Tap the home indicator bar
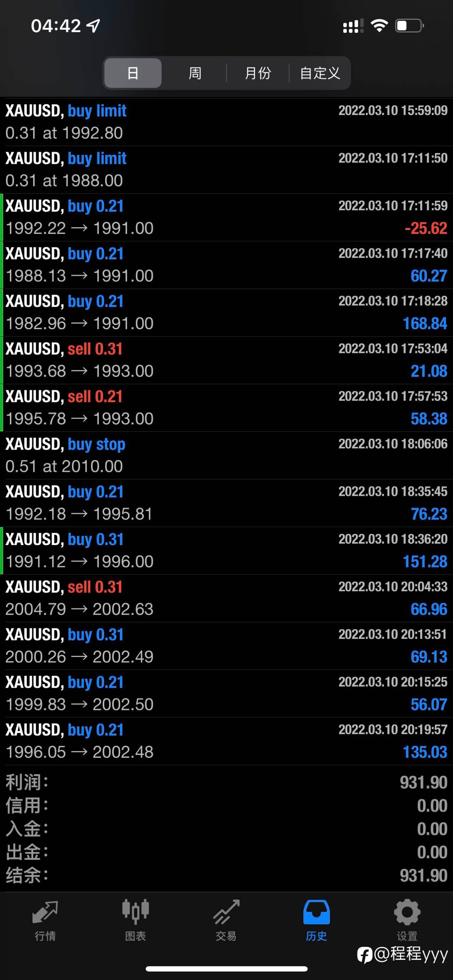453x980 pixels. click(226, 969)
